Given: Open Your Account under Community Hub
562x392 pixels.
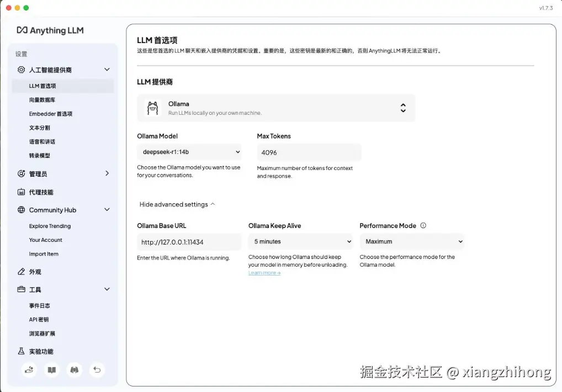Looking at the screenshot, I should pyautogui.click(x=45, y=240).
